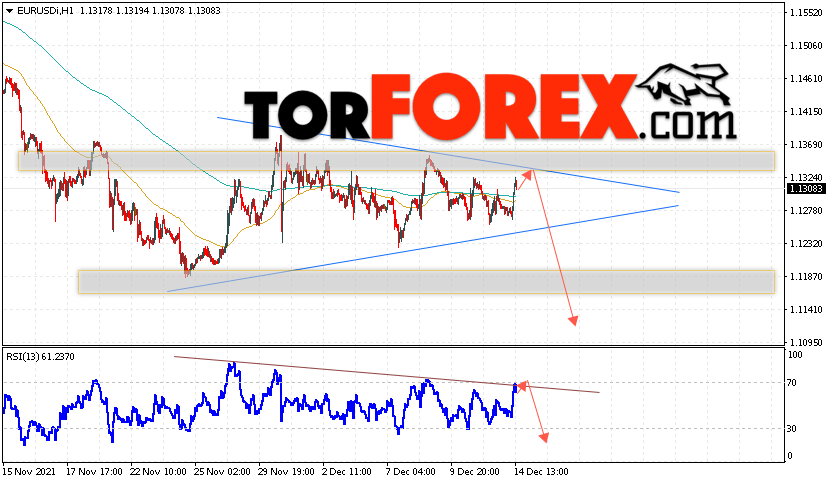The width and height of the screenshot is (830, 483).
Task: Click the 15 Nov 2021 date label
Action: [31, 471]
